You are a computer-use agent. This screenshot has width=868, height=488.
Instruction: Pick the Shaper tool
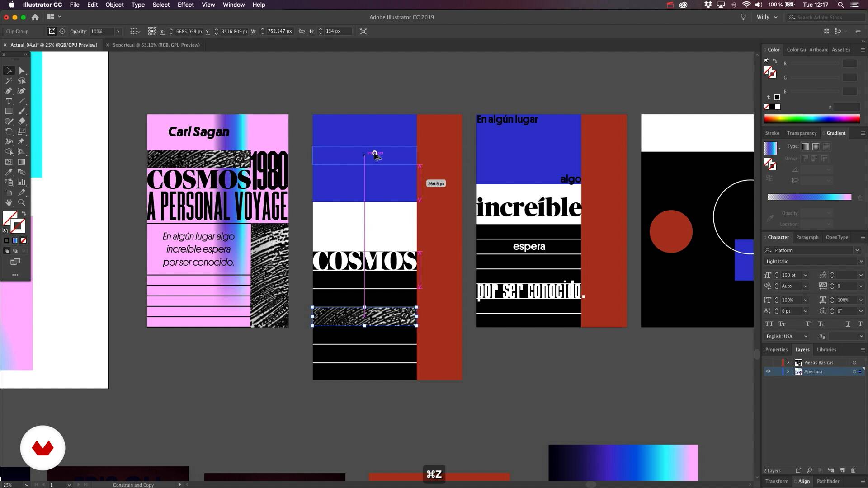9,121
